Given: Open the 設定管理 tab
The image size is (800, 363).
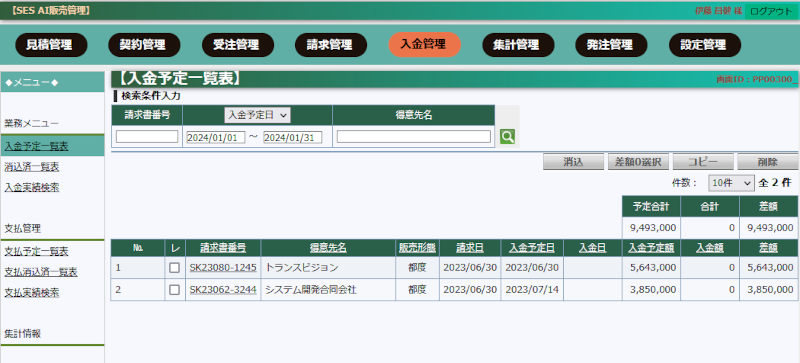Looking at the screenshot, I should pos(705,45).
